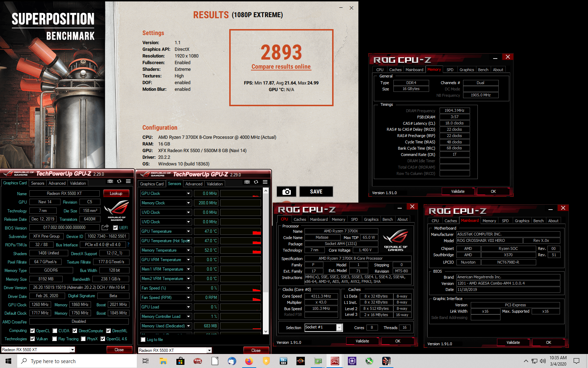Open the Bench tab in CPU-Z Mainboard window
This screenshot has width=588, height=368.
539,221
